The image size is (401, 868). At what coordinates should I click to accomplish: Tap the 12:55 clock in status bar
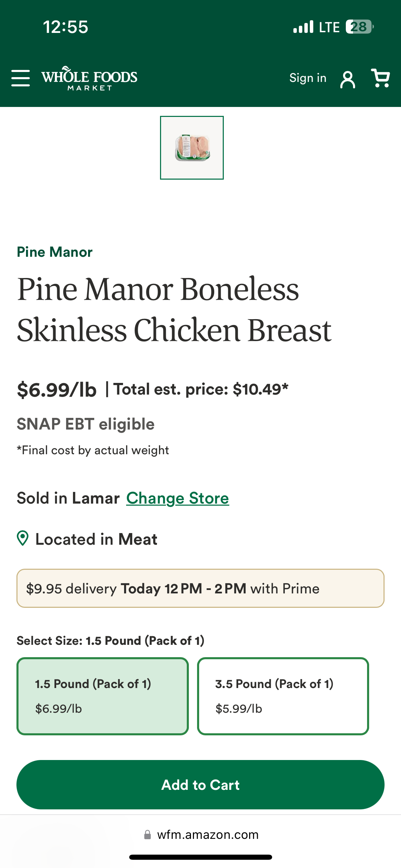65,27
